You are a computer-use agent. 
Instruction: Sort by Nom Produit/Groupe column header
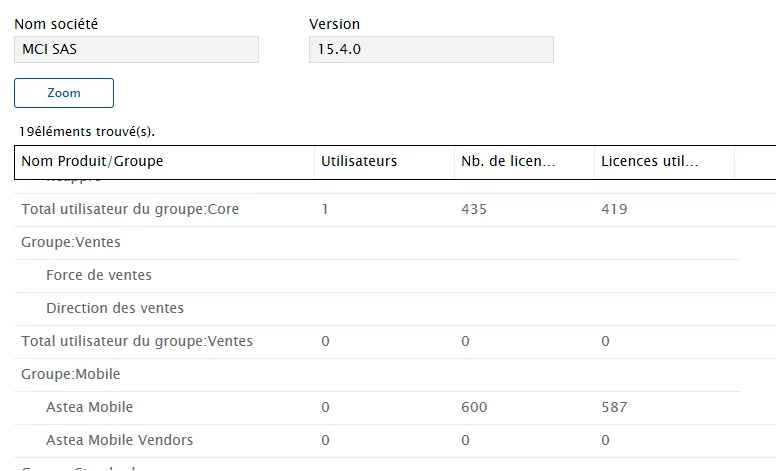coord(164,161)
